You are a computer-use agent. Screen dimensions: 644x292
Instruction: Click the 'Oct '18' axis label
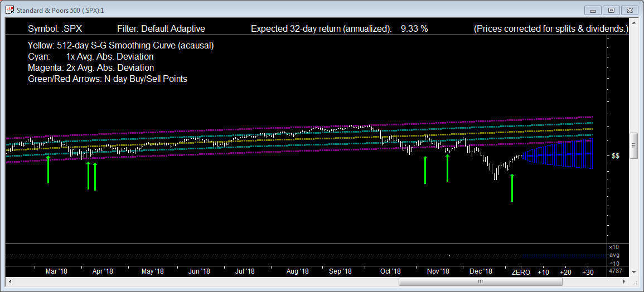(391, 271)
